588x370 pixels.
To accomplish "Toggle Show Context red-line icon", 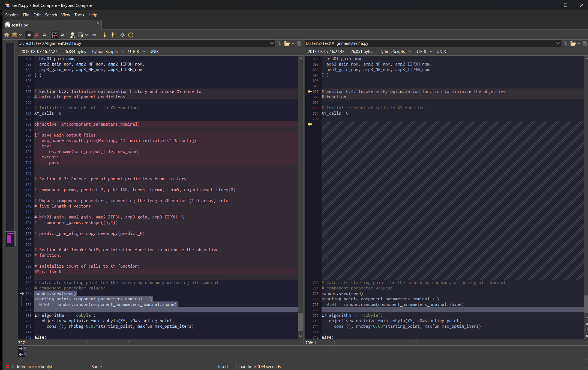I will click(x=55, y=35).
